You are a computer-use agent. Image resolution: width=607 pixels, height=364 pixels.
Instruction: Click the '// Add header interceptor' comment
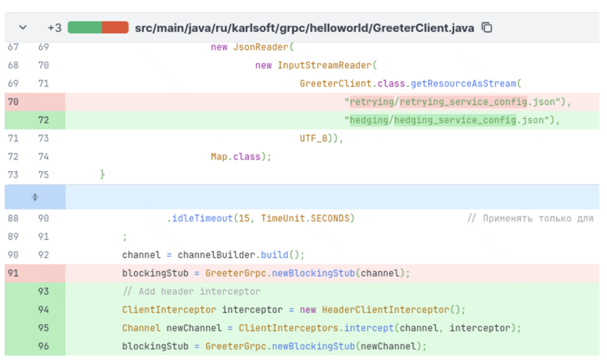click(191, 291)
